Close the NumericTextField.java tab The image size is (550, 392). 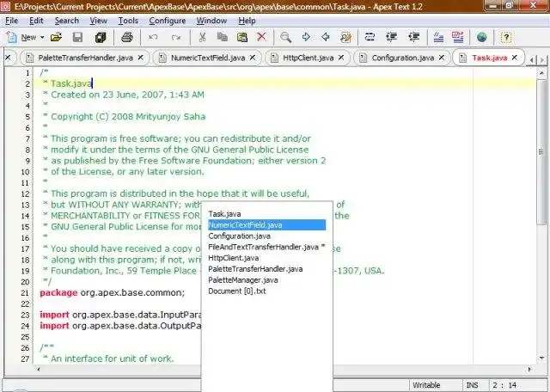253,58
